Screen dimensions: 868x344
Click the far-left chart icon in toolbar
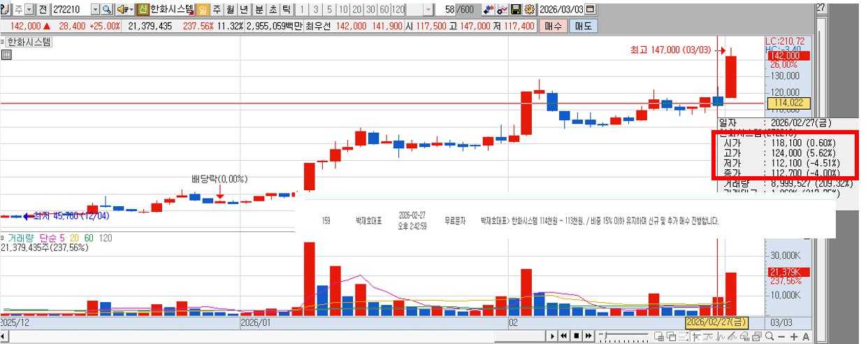(4, 10)
